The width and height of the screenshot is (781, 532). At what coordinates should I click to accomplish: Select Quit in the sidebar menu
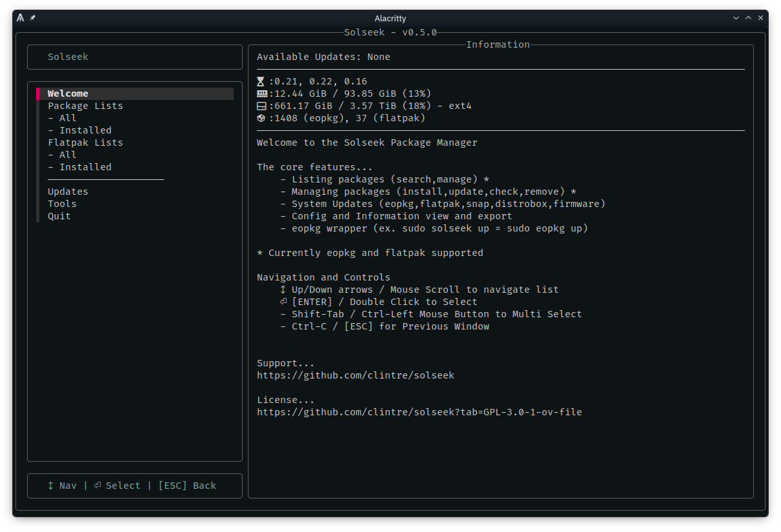59,216
